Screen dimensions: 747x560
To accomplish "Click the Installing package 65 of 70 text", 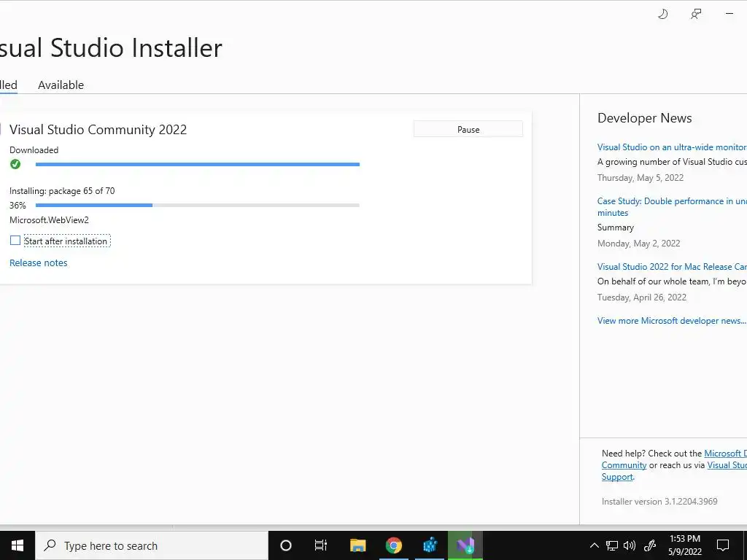I will (62, 191).
